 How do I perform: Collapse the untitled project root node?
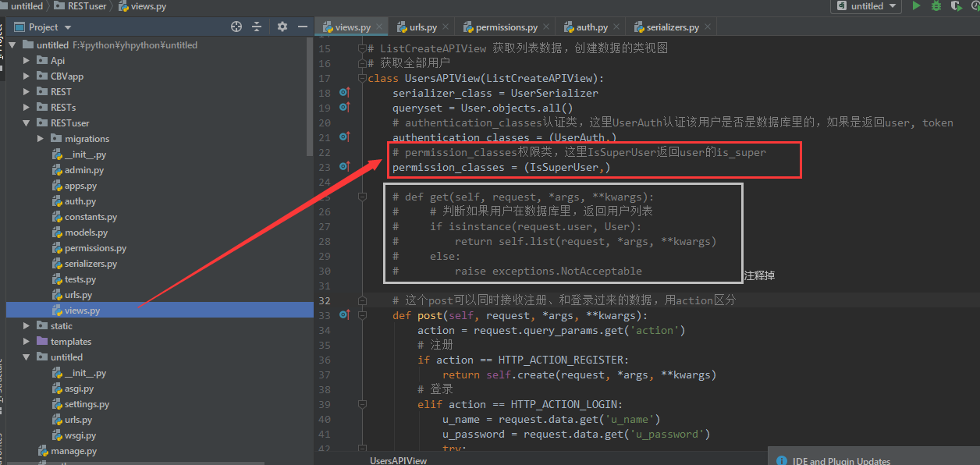(12, 45)
